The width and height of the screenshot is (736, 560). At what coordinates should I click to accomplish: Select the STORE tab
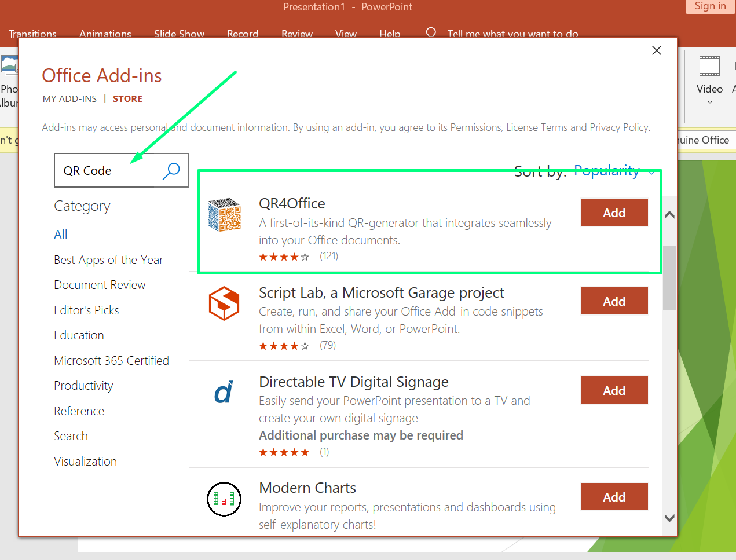click(127, 99)
